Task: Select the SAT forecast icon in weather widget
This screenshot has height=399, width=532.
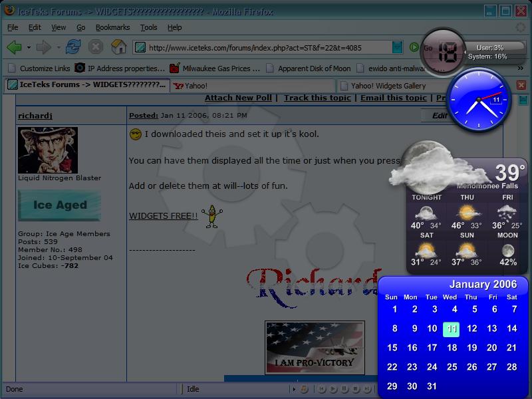Action: pyautogui.click(x=426, y=251)
